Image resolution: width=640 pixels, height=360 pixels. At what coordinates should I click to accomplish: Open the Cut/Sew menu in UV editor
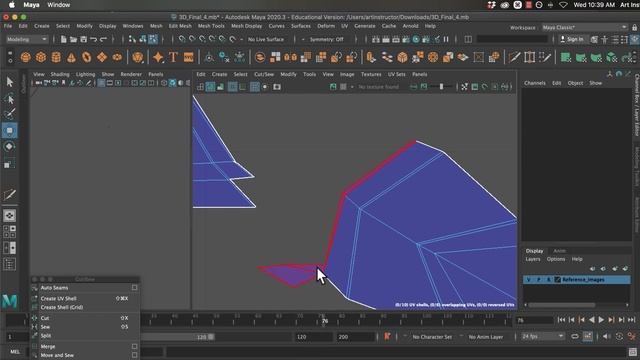(x=264, y=74)
